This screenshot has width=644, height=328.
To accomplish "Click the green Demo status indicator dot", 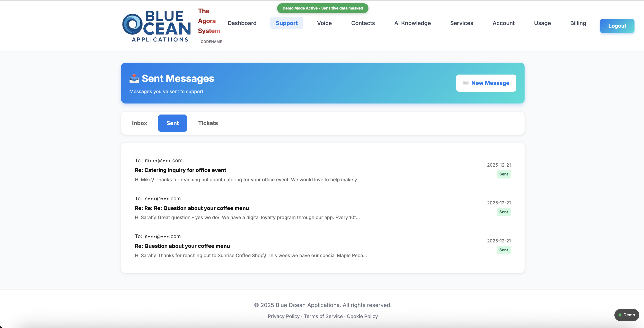I will coord(620,315).
